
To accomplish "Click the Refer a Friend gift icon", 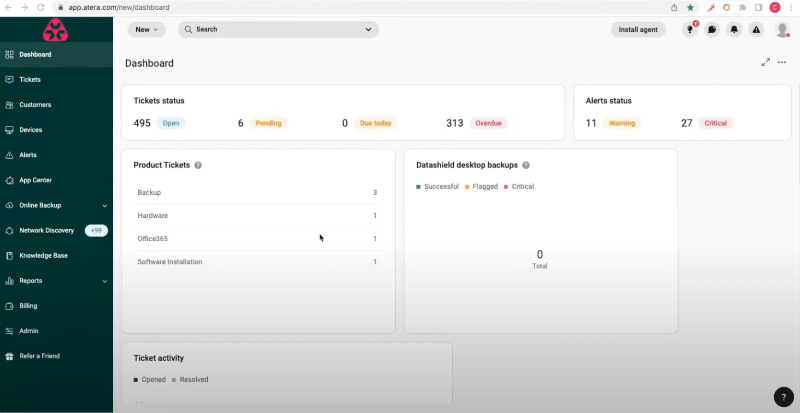I will tap(9, 356).
